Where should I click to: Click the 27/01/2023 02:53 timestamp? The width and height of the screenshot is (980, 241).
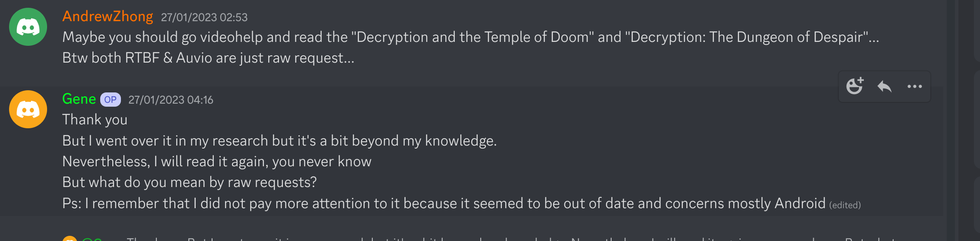(x=204, y=17)
